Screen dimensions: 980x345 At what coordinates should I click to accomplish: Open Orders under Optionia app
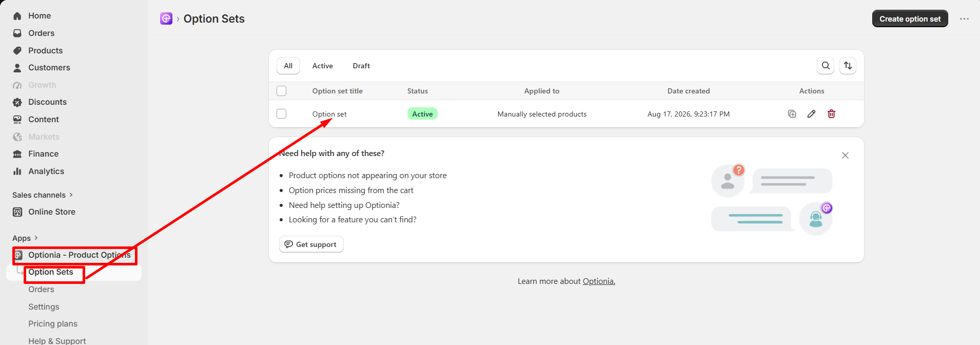tap(41, 290)
